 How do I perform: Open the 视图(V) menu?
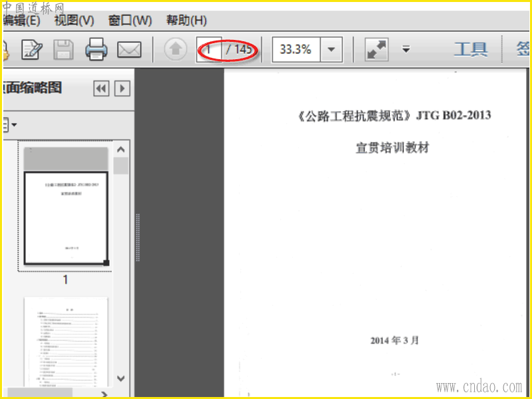[74, 21]
